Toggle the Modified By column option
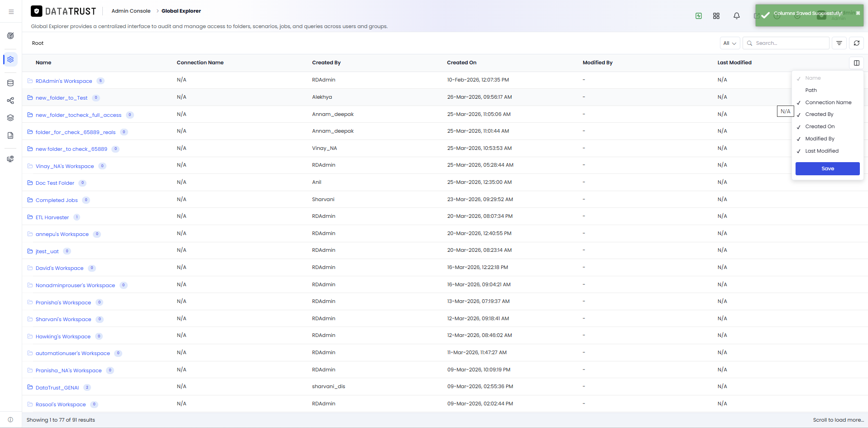Viewport: 868px width, 428px height. click(820, 139)
